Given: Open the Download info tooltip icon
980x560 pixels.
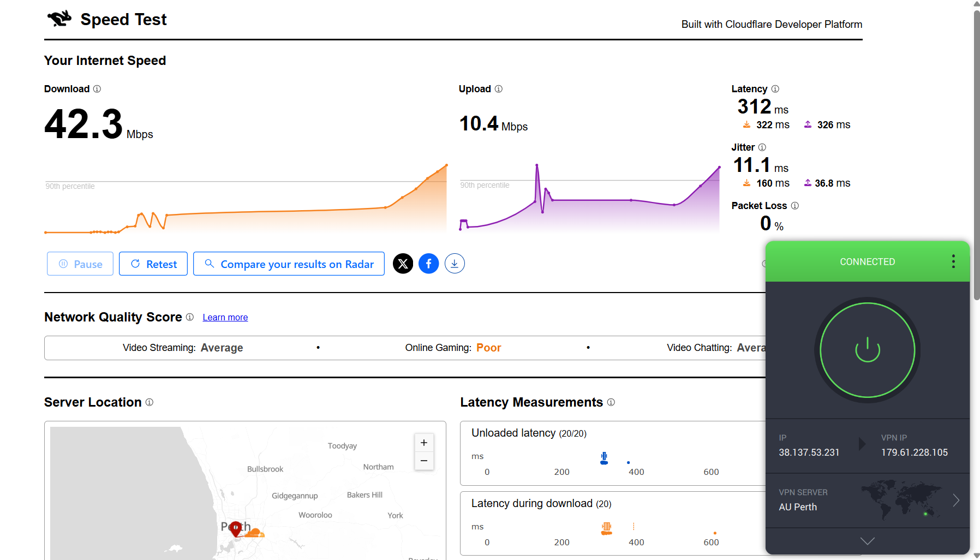Looking at the screenshot, I should tap(97, 89).
